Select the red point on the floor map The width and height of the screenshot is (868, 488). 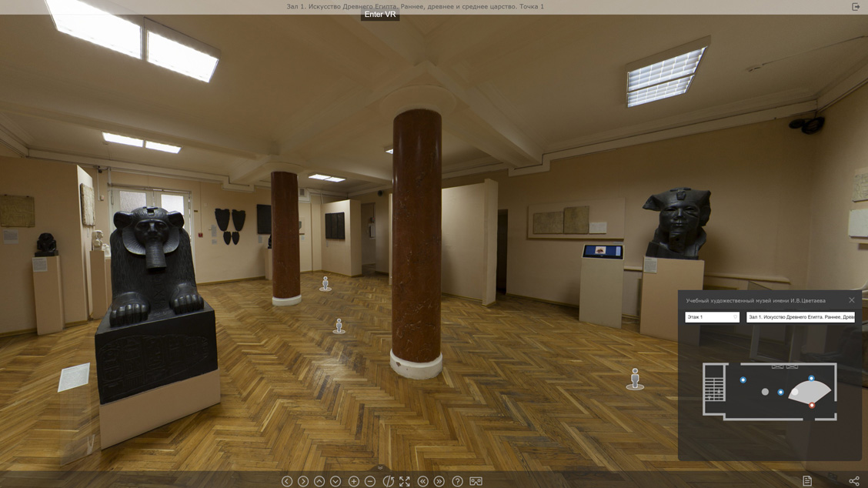[812, 405]
